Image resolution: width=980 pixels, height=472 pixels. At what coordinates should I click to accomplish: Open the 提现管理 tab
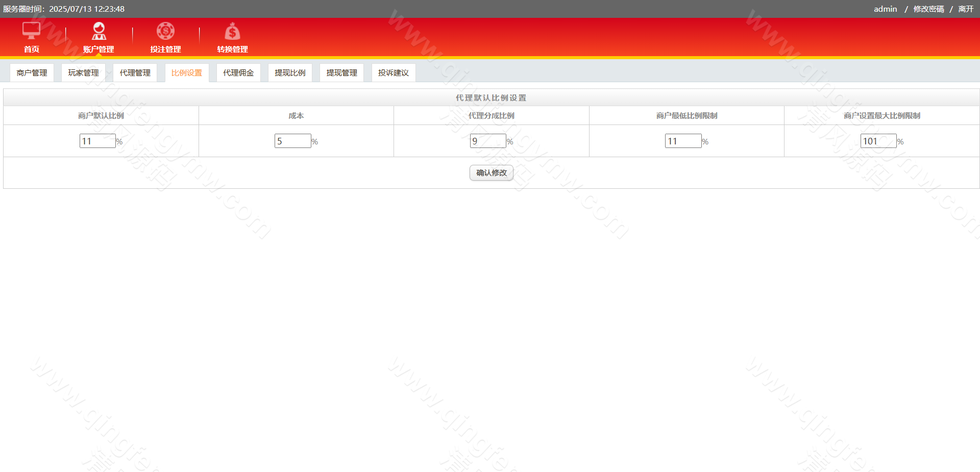[341, 73]
